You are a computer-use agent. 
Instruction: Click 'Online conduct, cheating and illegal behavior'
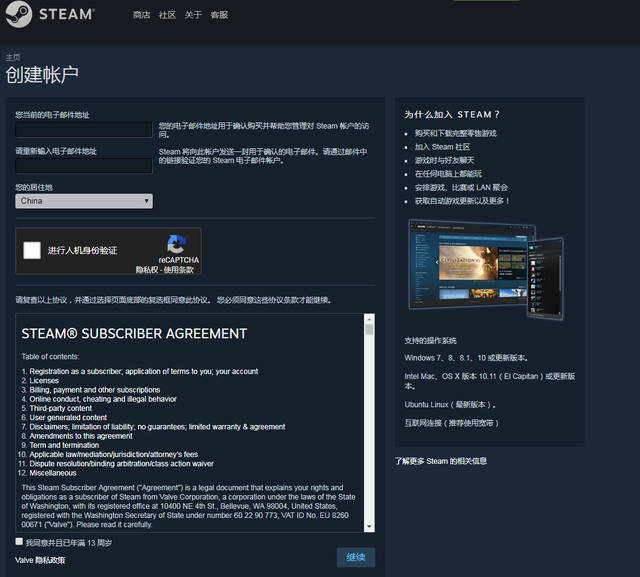(x=103, y=399)
